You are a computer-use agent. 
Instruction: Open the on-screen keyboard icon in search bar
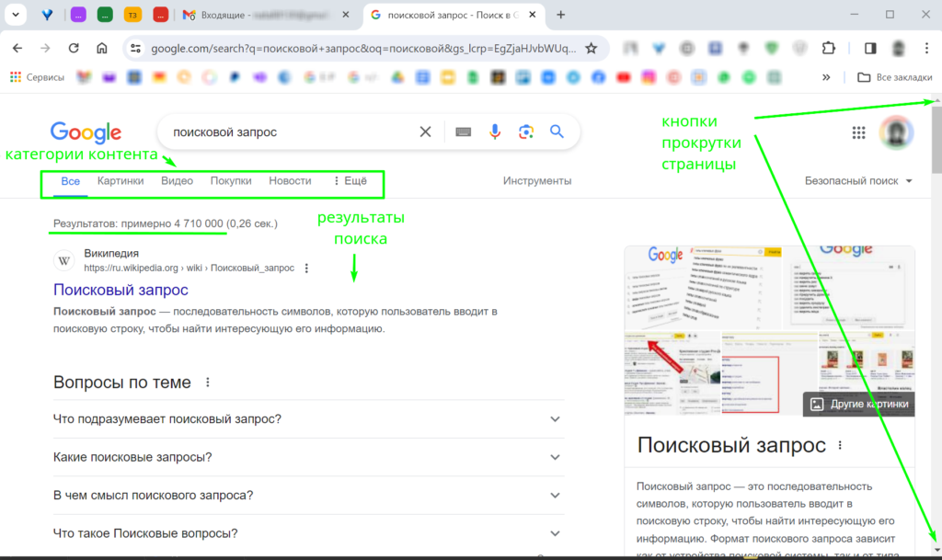[x=464, y=132]
